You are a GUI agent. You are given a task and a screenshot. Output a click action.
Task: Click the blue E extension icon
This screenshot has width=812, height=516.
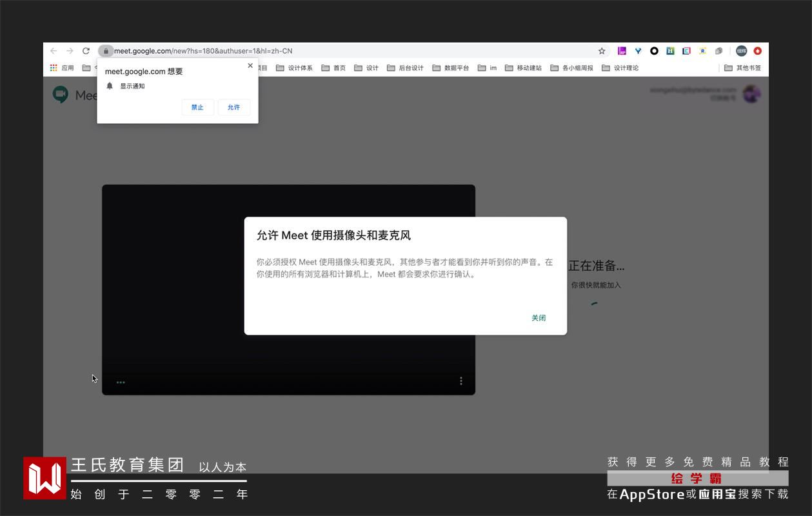tap(686, 51)
